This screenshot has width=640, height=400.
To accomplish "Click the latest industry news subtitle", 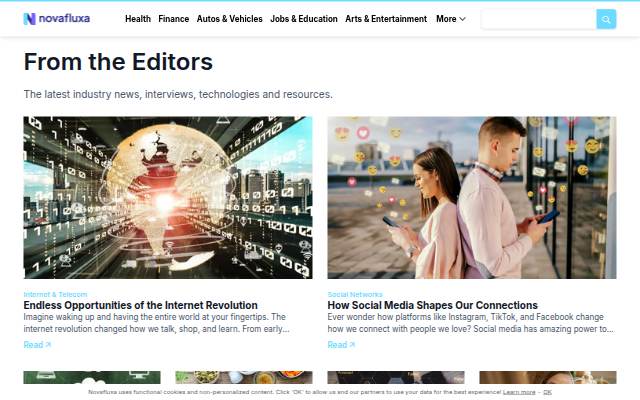I will point(178,94).
